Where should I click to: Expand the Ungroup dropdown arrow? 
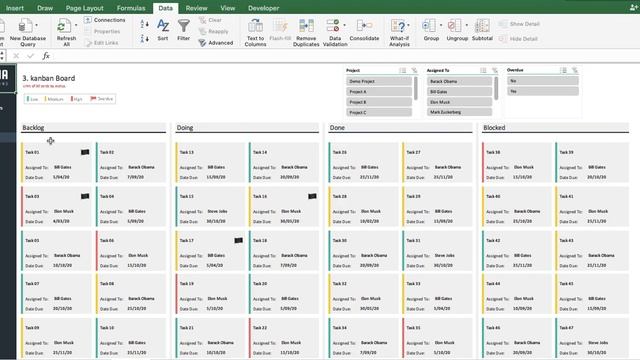[467, 25]
